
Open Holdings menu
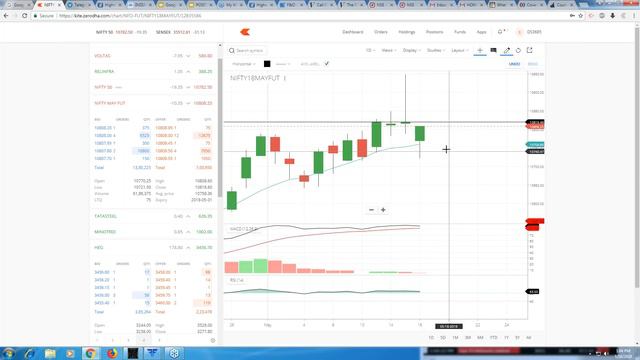[407, 32]
